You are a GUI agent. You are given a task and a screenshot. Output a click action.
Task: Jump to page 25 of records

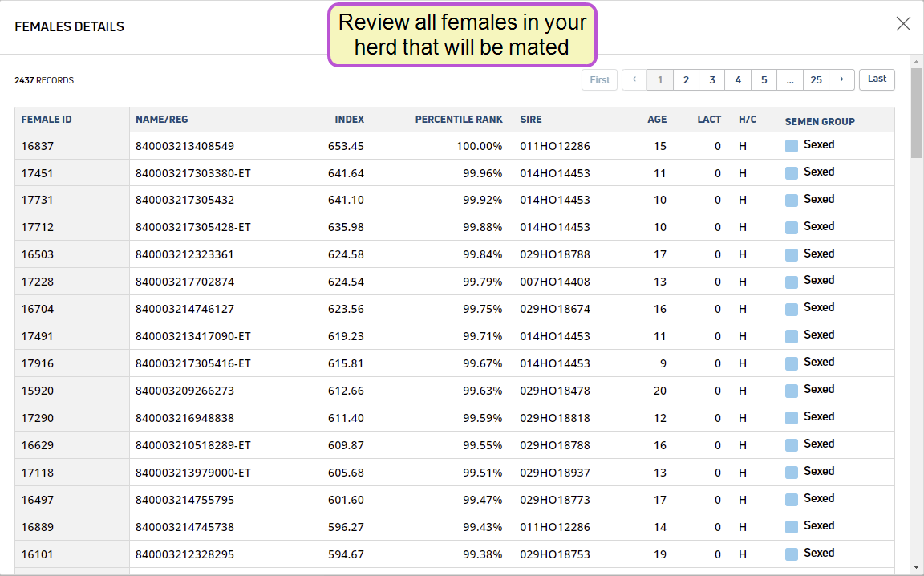(x=816, y=79)
